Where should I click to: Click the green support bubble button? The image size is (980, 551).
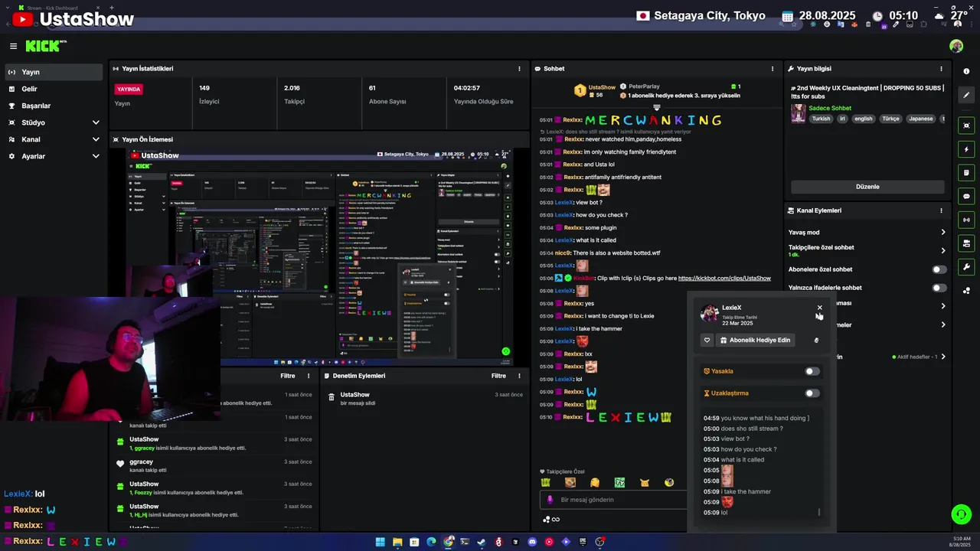click(961, 514)
